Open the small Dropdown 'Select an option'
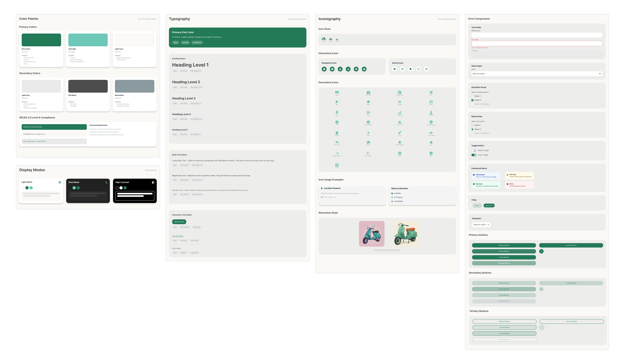The width and height of the screenshot is (625, 364). [481, 225]
